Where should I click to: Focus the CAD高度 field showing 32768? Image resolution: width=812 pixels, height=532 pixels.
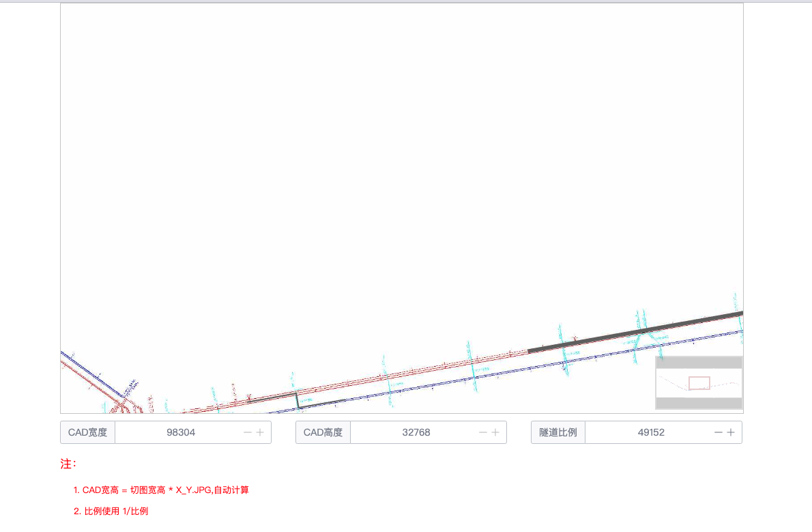coord(416,432)
